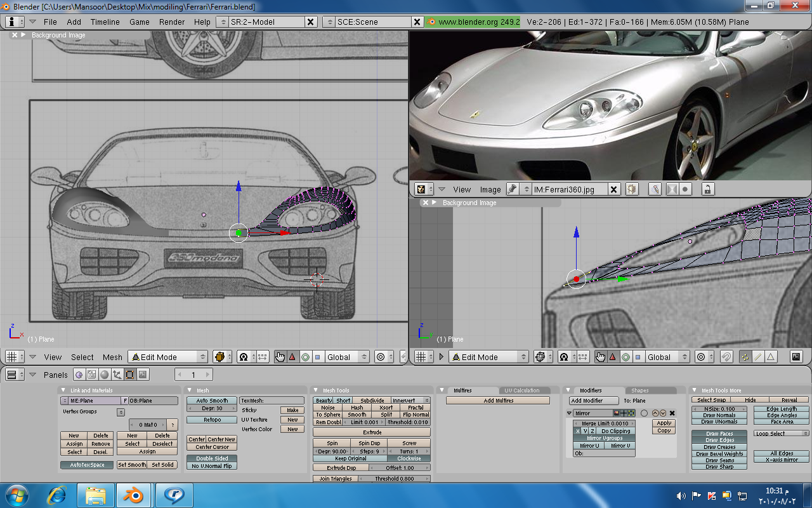Enable texture painting icon in the image editor header
812x508 pixels.
655,189
